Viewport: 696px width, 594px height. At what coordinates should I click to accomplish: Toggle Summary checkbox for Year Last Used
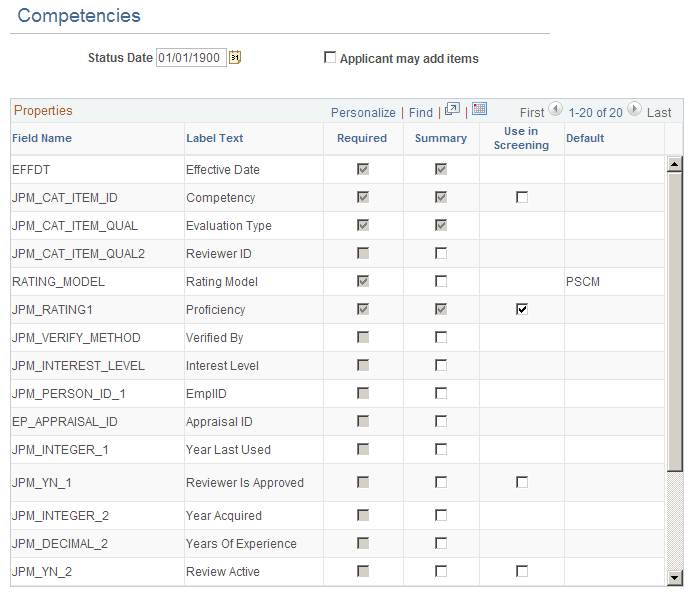441,449
